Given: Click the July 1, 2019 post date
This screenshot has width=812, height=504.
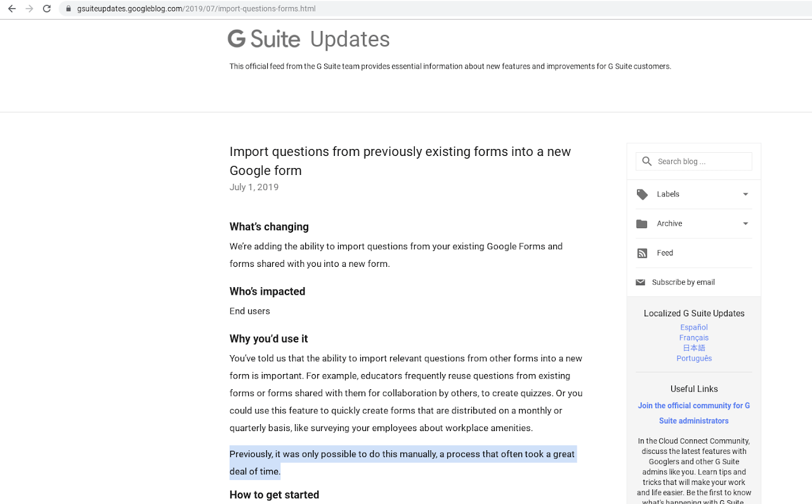Looking at the screenshot, I should [254, 187].
